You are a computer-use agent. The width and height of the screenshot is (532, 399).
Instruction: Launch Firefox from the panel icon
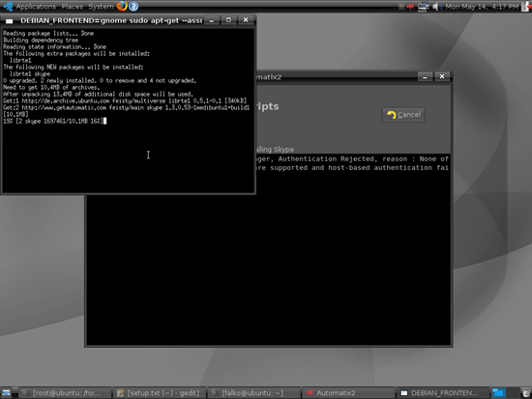(122, 6)
